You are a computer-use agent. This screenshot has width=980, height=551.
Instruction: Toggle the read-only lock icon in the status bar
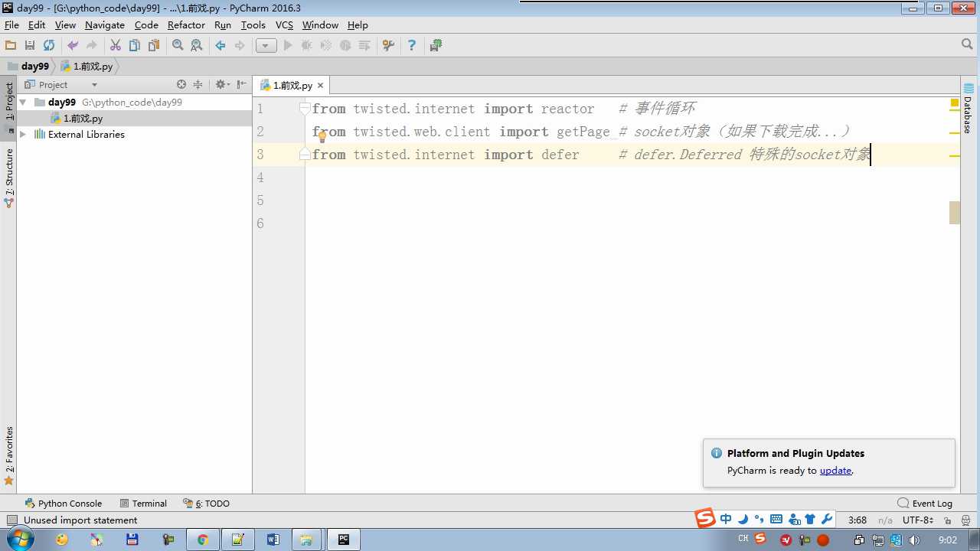(x=948, y=520)
